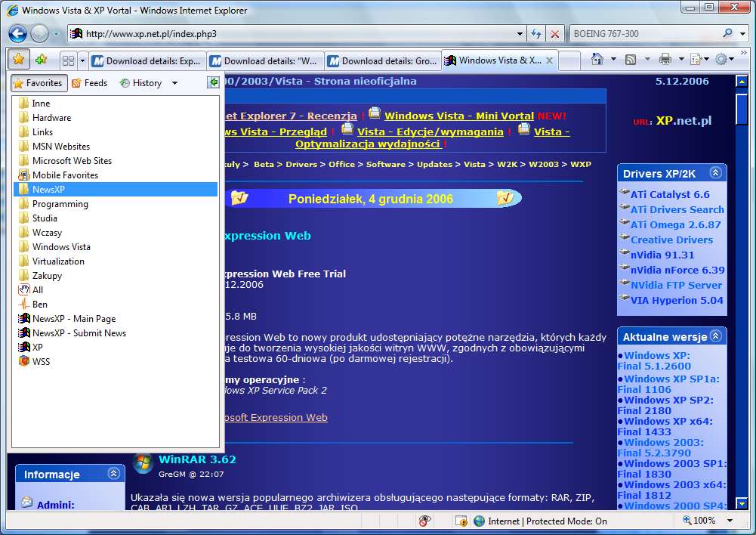Open the Virtualization favorites folder
The image size is (756, 535).
[116, 261]
